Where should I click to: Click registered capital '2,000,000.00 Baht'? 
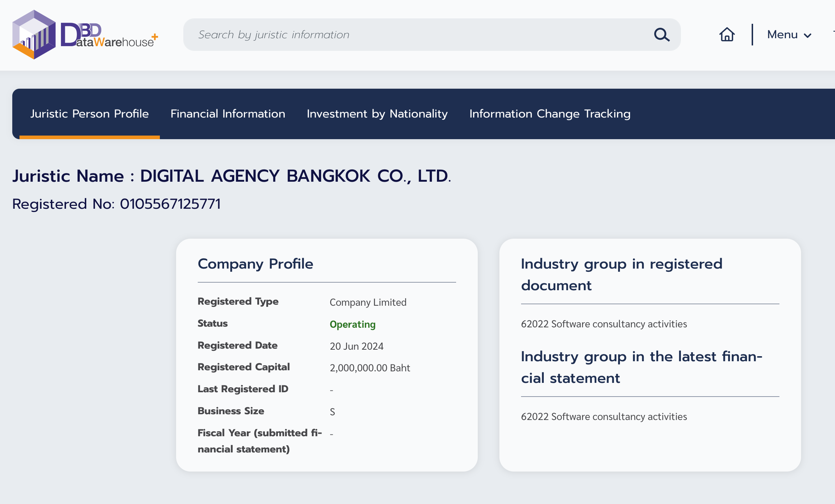370,368
